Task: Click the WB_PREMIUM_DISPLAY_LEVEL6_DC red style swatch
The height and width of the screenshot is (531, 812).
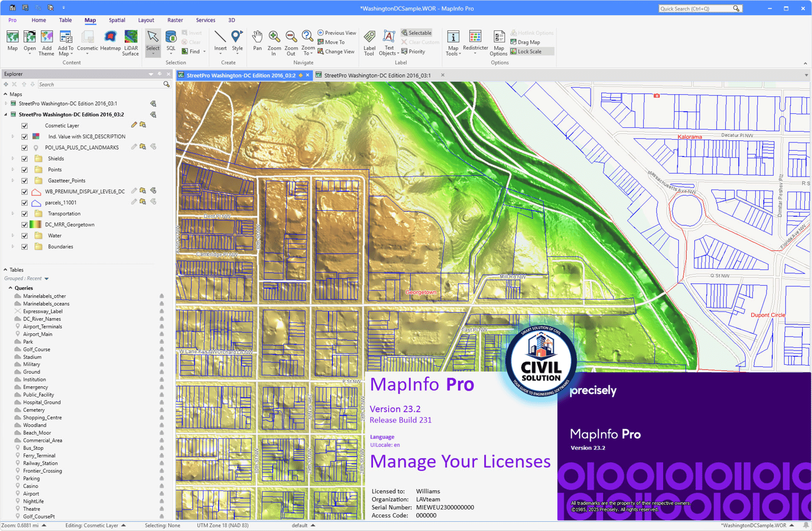Action: (x=36, y=192)
